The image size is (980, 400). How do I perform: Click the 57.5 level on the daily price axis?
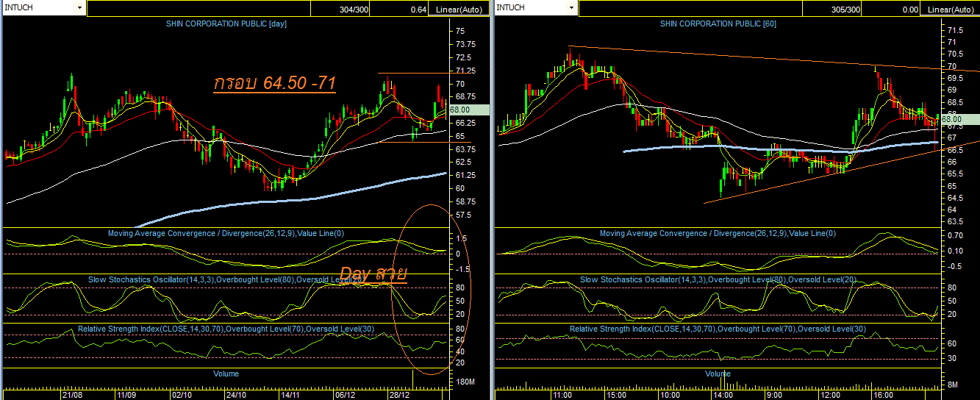click(x=463, y=215)
